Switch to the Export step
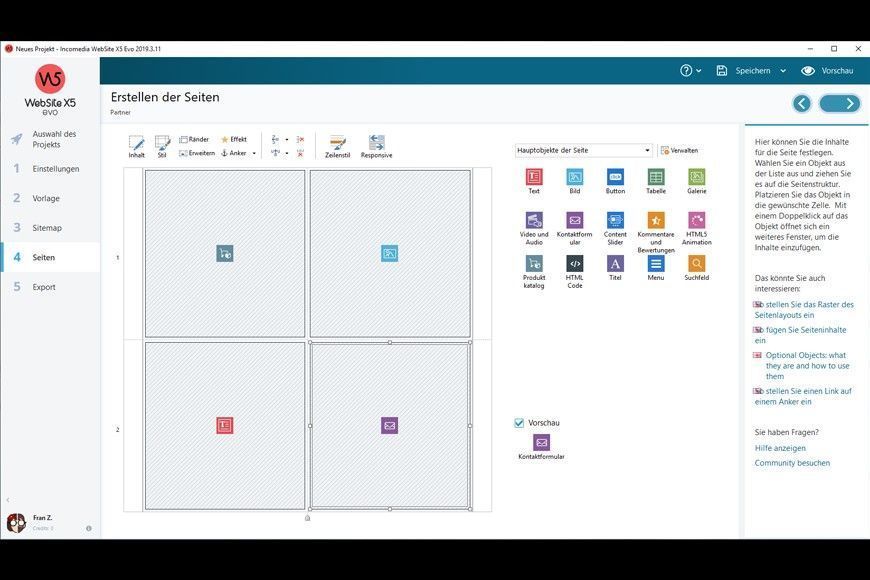Viewport: 870px width, 580px height. click(44, 287)
